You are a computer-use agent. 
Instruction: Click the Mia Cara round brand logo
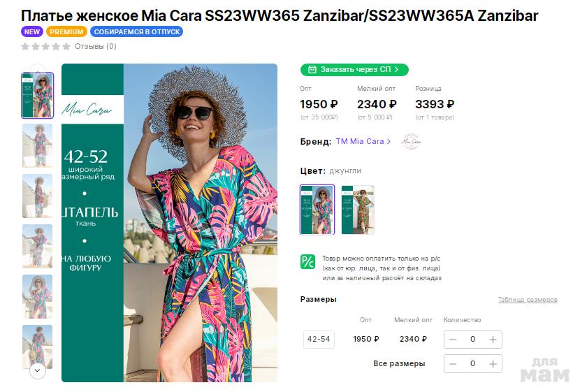click(x=411, y=141)
